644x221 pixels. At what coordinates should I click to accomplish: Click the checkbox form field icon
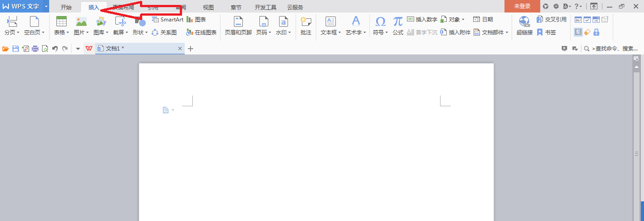pyautogui.click(x=587, y=20)
